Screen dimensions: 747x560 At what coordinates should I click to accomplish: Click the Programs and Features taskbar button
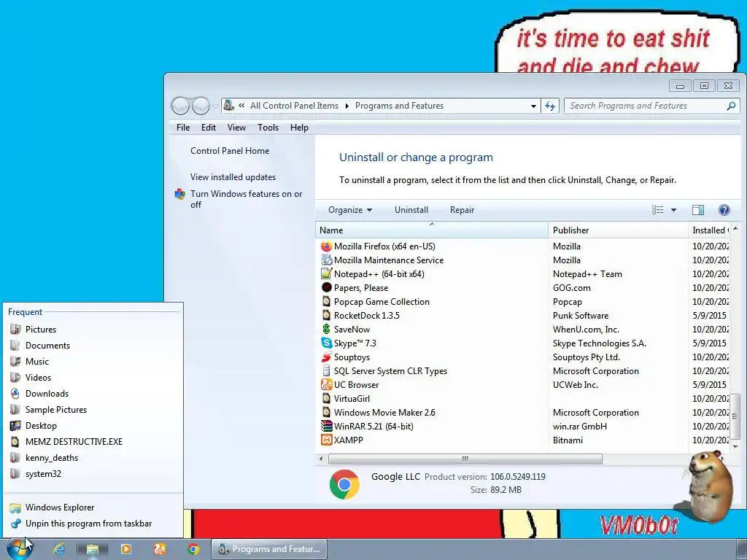[x=268, y=549]
